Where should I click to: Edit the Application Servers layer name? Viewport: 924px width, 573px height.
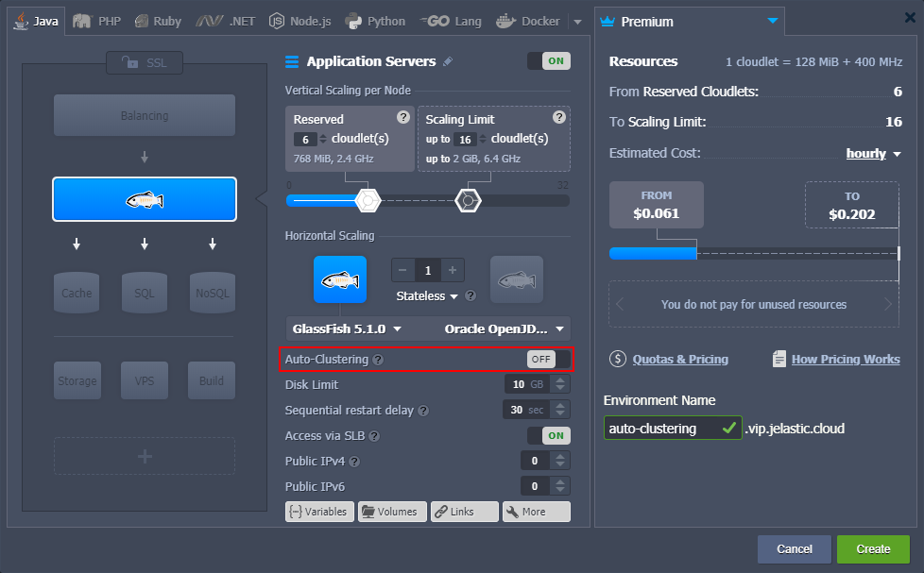coord(448,61)
